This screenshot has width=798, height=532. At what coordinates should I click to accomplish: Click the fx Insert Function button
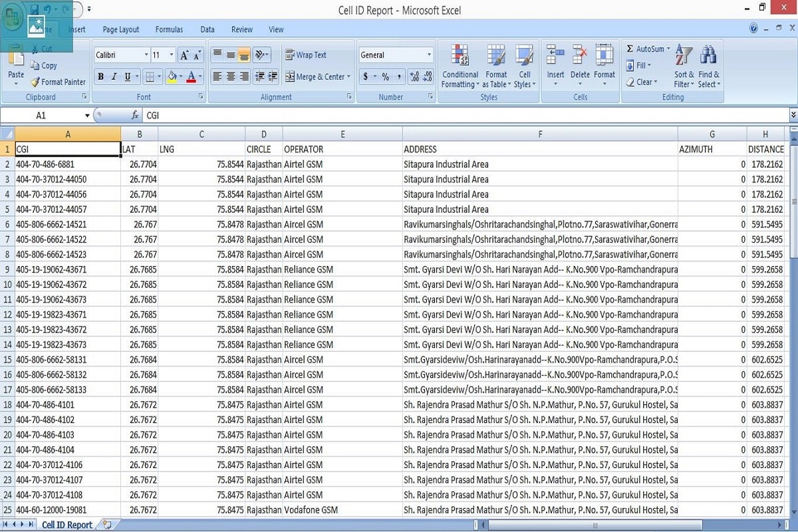click(x=135, y=115)
